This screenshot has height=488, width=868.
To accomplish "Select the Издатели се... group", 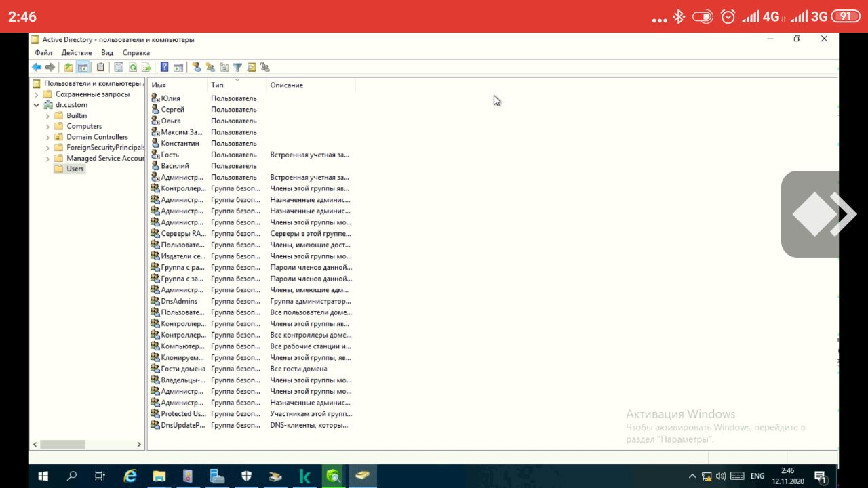I will 182,256.
